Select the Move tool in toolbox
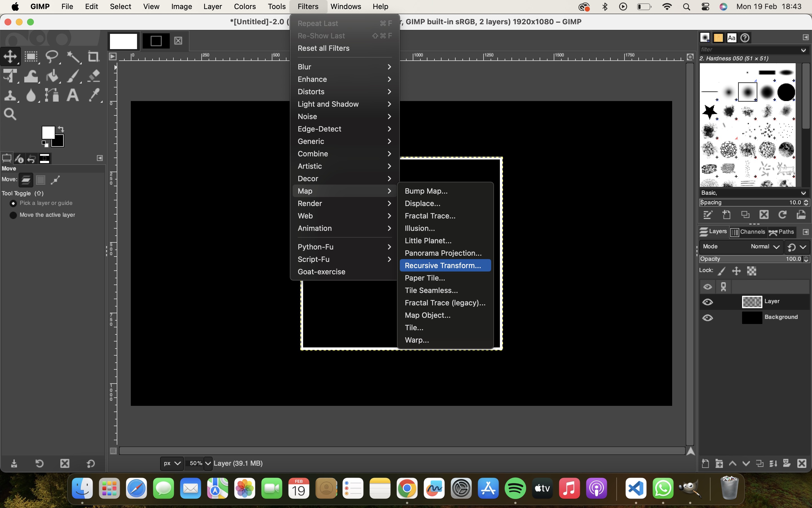The image size is (812, 508). (10, 56)
